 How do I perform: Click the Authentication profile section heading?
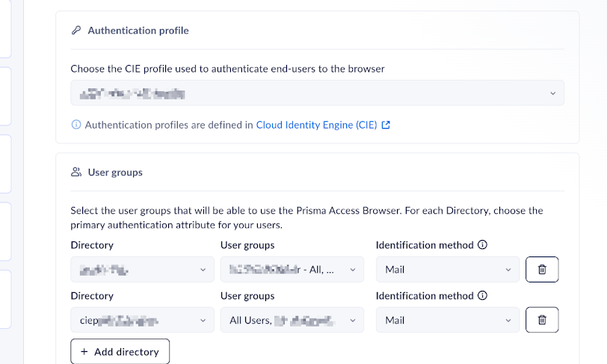click(138, 31)
